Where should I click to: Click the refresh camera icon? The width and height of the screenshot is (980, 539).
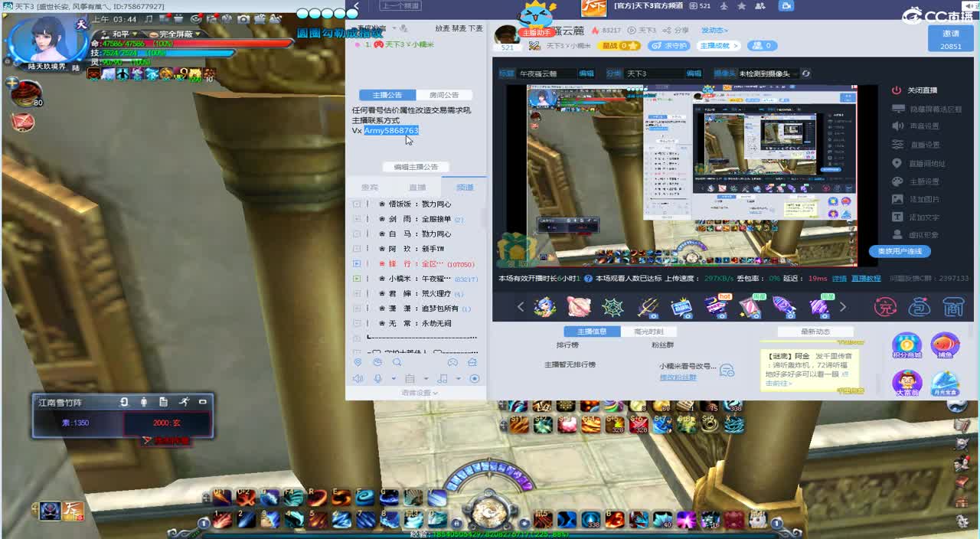806,73
